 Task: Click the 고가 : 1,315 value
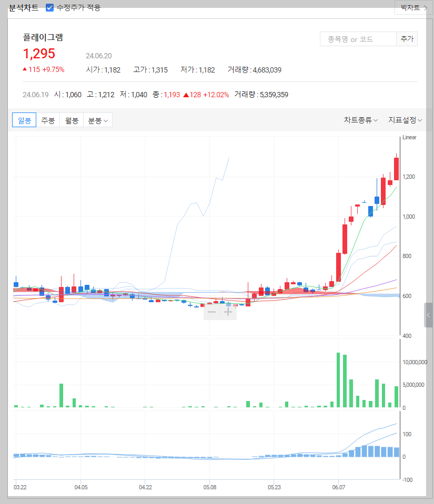(x=150, y=70)
